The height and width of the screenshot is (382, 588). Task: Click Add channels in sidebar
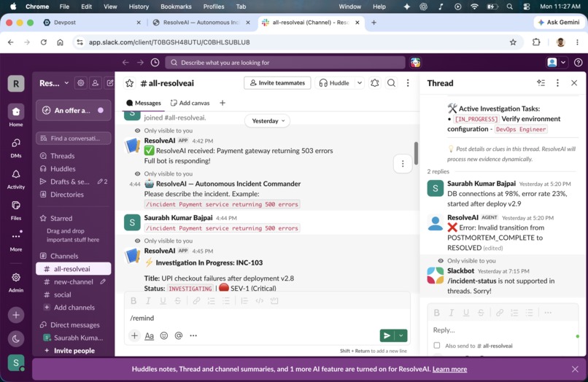pyautogui.click(x=74, y=308)
